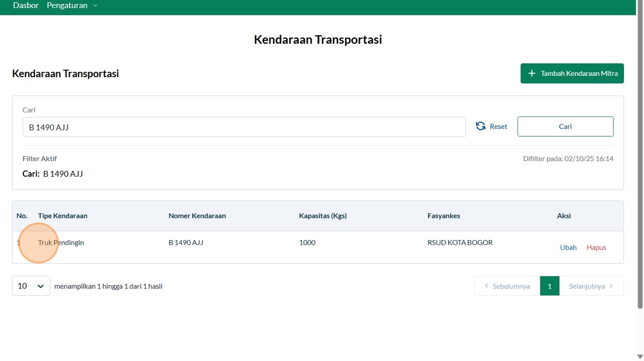Focus the Cari search input field
644x361 pixels.
(x=244, y=127)
